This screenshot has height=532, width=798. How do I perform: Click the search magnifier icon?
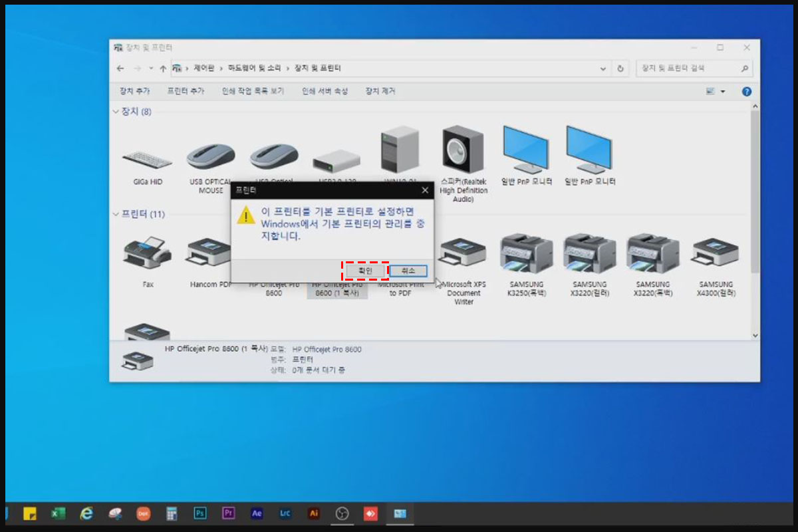point(745,68)
